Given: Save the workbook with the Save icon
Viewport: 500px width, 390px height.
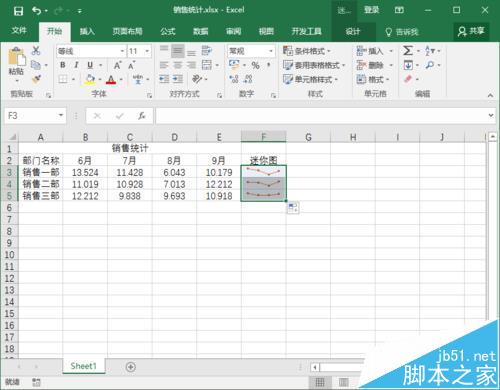Looking at the screenshot, I should point(18,11).
